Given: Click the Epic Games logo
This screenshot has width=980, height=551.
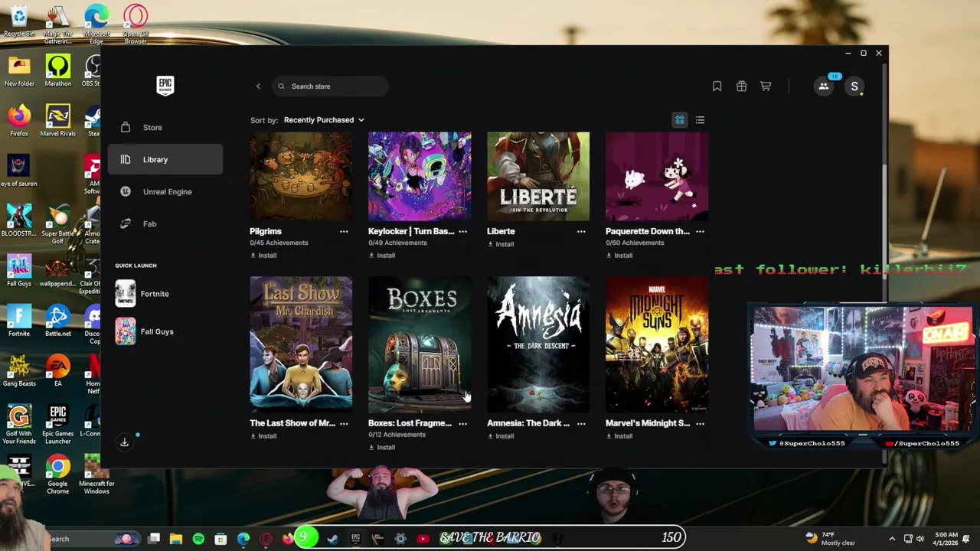Looking at the screenshot, I should click(165, 86).
